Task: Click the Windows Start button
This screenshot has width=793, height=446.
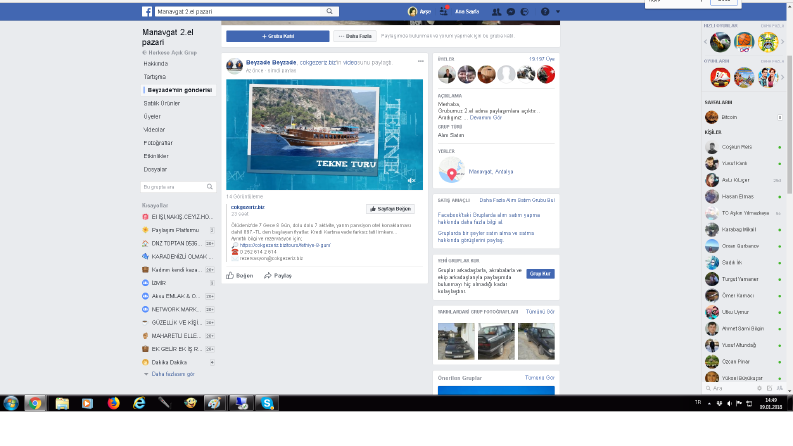Action: pos(11,403)
